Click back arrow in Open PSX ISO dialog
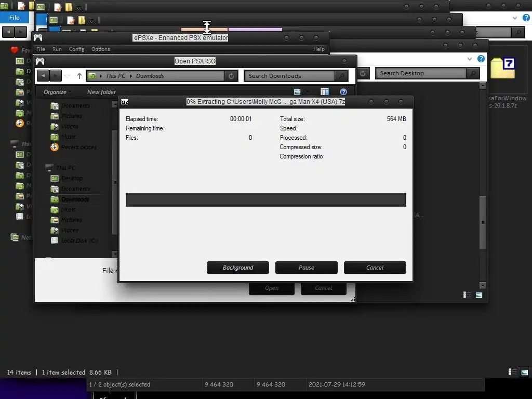 tap(43, 76)
